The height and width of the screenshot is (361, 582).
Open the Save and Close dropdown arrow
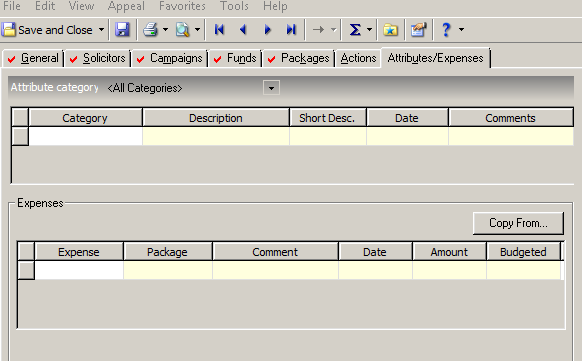101,30
